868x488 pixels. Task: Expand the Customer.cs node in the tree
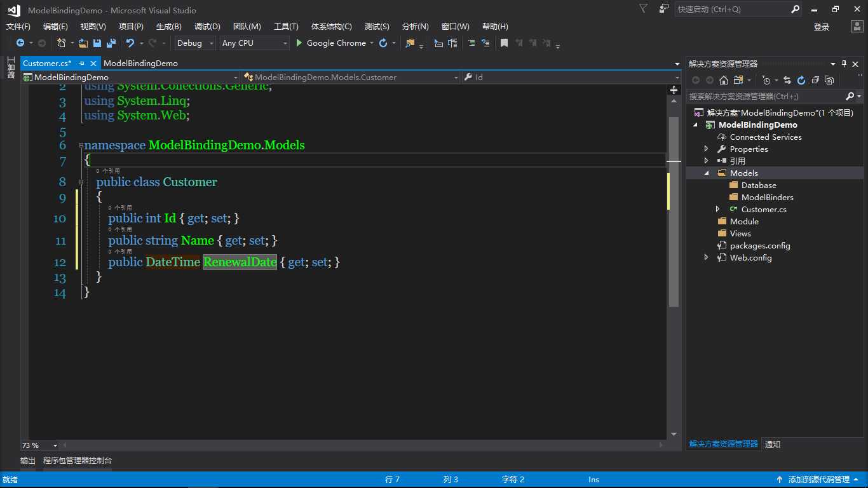pos(717,209)
